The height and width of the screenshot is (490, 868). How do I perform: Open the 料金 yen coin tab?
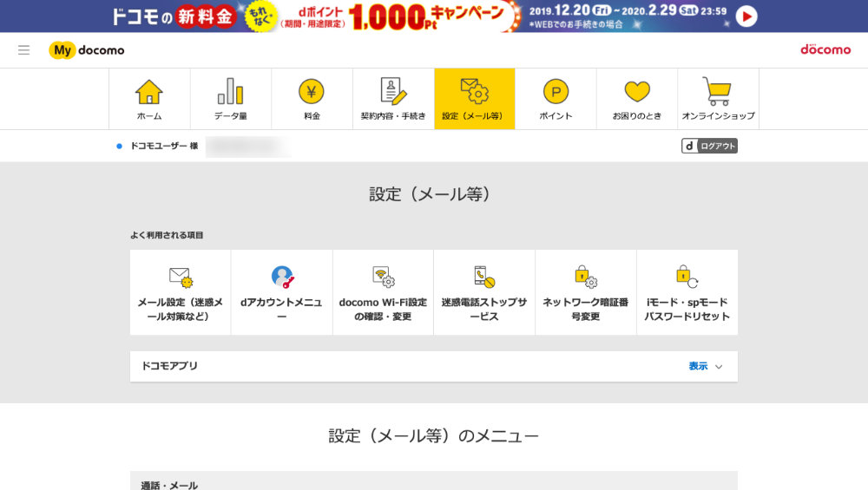click(x=312, y=99)
